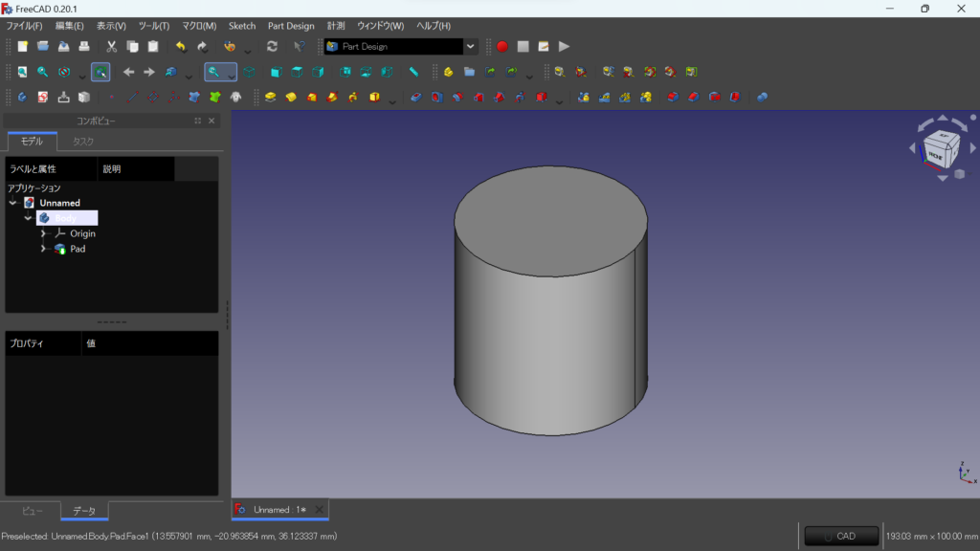Apply the Fillet tool icon
Viewport: 980px width, 551px height.
(673, 97)
